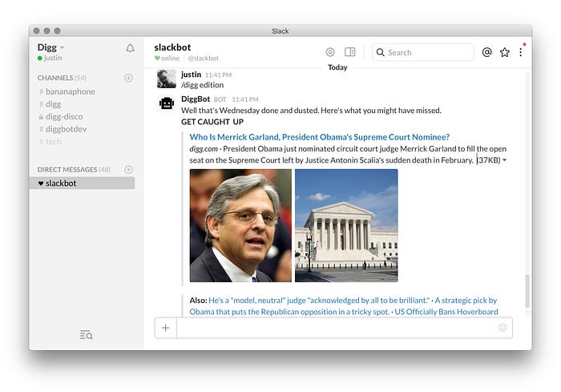Click justin's avatar in the message
This screenshot has height=392, width=561.
coord(167,79)
